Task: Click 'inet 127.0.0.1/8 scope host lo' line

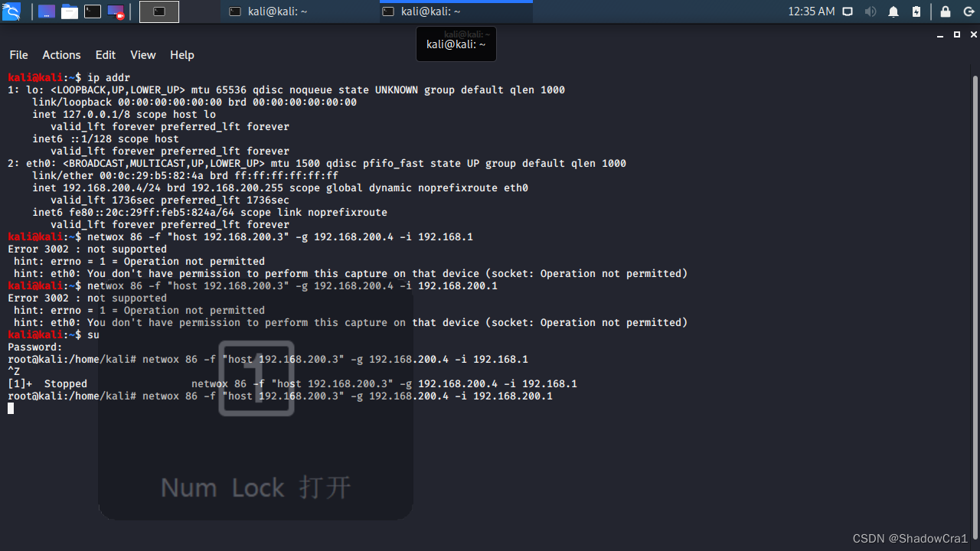Action: [x=124, y=114]
